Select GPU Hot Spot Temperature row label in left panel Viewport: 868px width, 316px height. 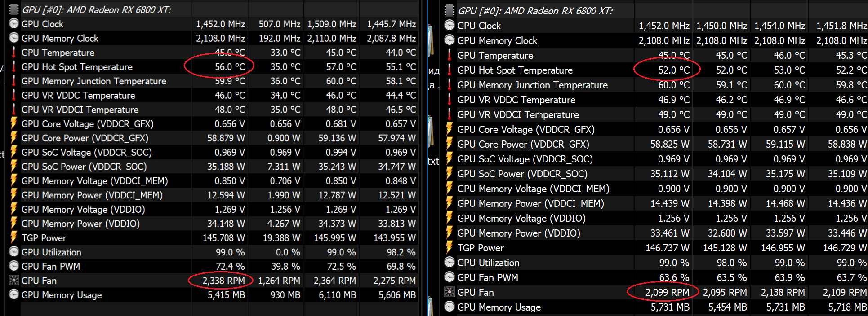77,67
